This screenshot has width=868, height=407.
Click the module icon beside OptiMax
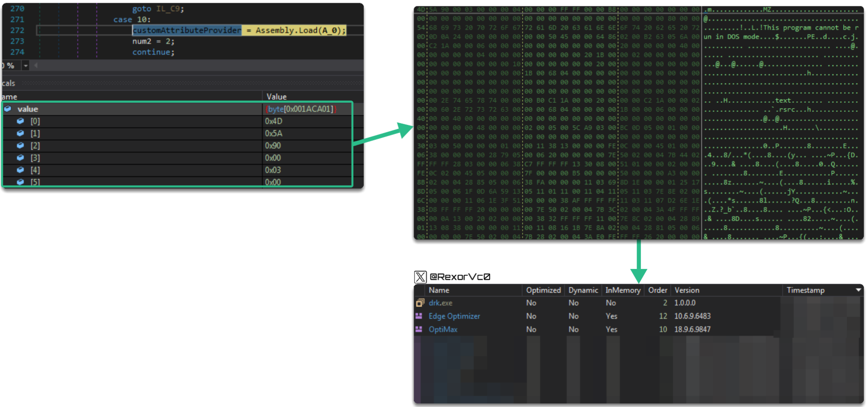[419, 329]
